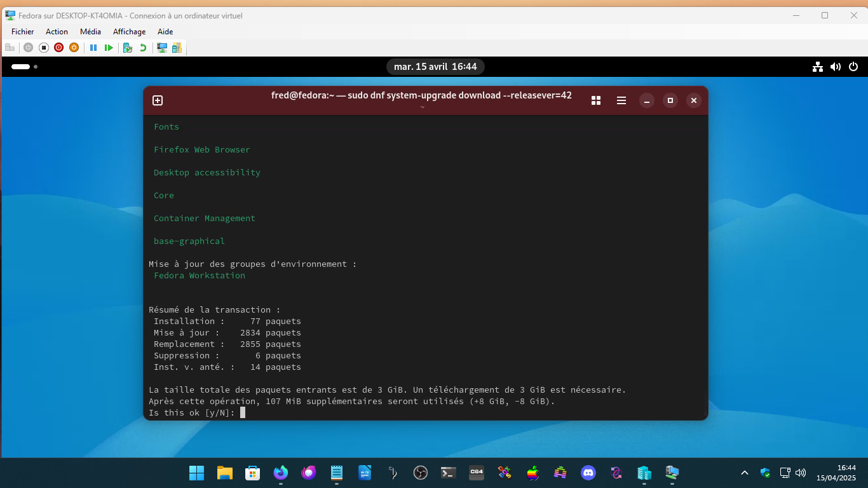Click the grey Start power icon in toolbar
868x488 pixels.
pyautogui.click(x=28, y=48)
